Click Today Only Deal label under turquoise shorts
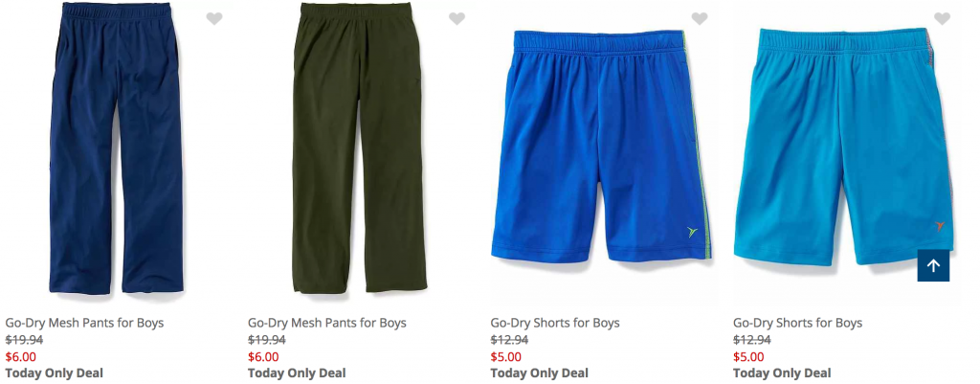Screen dimensions: 980x384 pos(783,373)
